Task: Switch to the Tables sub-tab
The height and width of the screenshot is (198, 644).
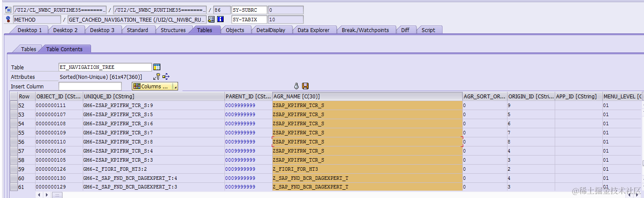Action: point(29,49)
